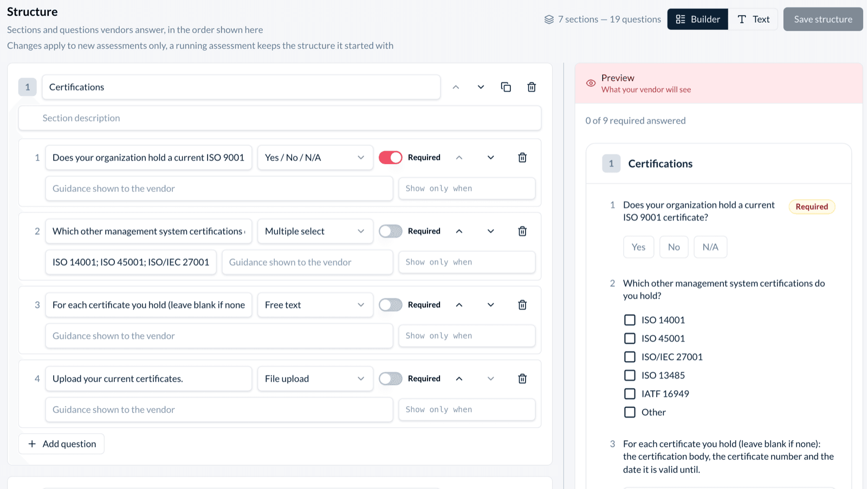Screen dimensions: 868x489
Task: Click the Section description field
Action: 280,118
